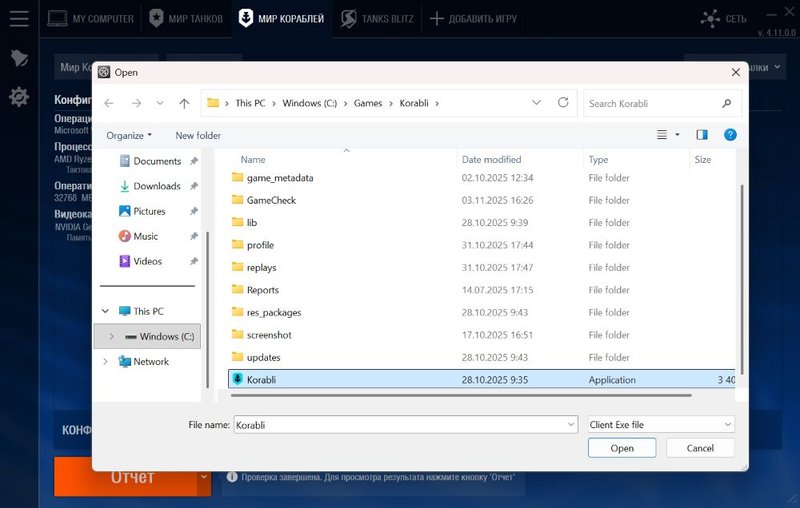Select the Korabli application file
The image size is (800, 508).
coord(264,380)
